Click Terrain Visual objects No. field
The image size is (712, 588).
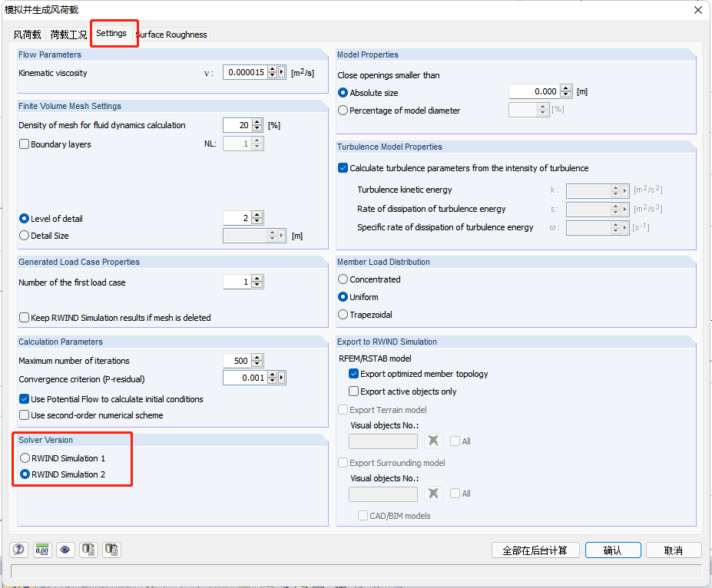click(383, 441)
